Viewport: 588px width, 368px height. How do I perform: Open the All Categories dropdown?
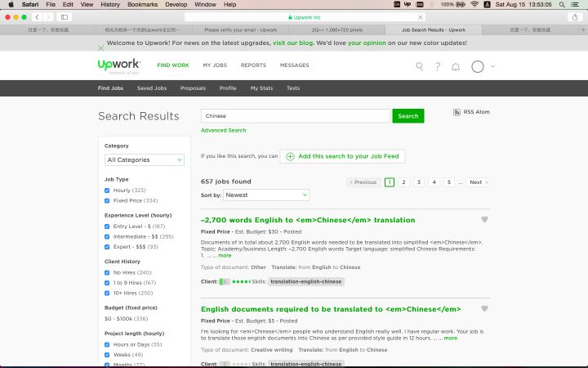145,160
